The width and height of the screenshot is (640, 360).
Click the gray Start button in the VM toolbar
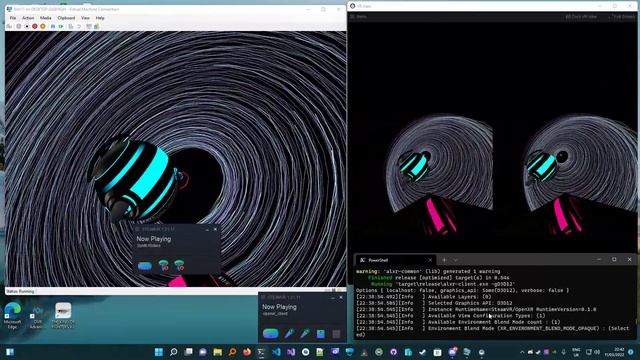pos(19,27)
